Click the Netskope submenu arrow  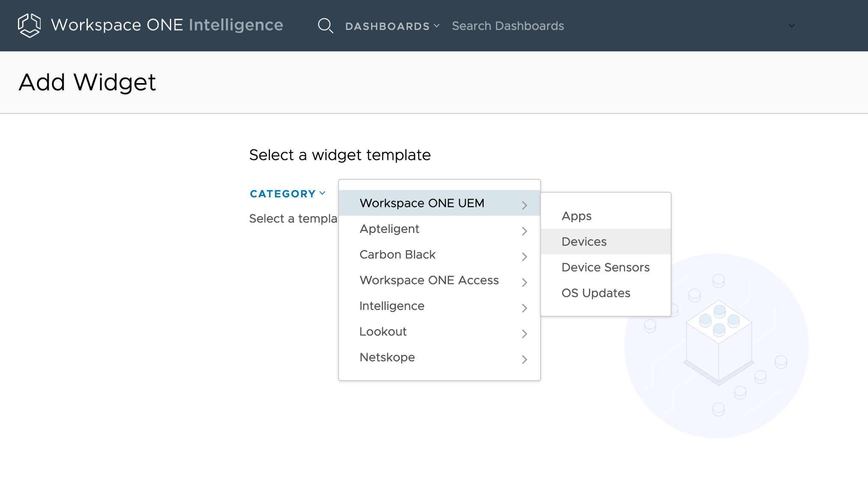pyautogui.click(x=524, y=360)
